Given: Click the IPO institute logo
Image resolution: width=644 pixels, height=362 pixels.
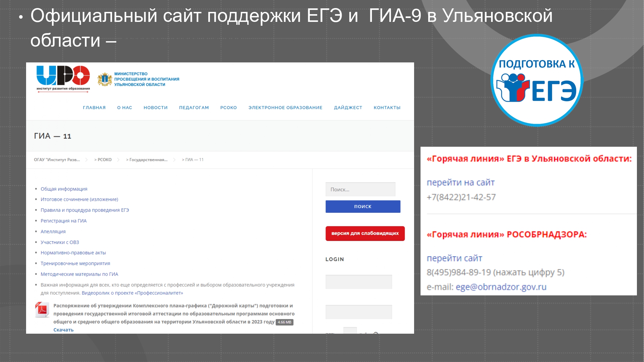Looking at the screenshot, I should (x=63, y=79).
